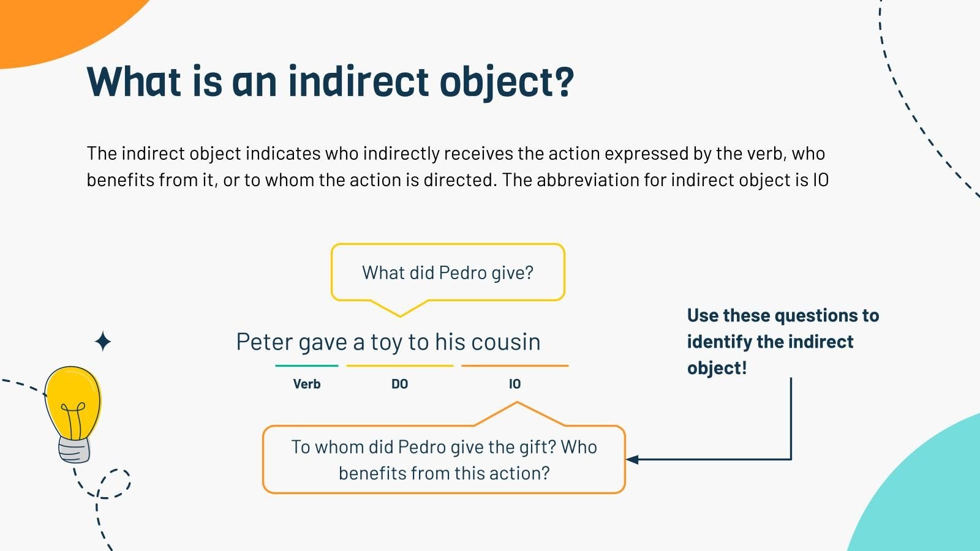Image resolution: width=980 pixels, height=551 pixels.
Task: Click the arrowhead pointing at the orange bubble
Action: click(633, 459)
